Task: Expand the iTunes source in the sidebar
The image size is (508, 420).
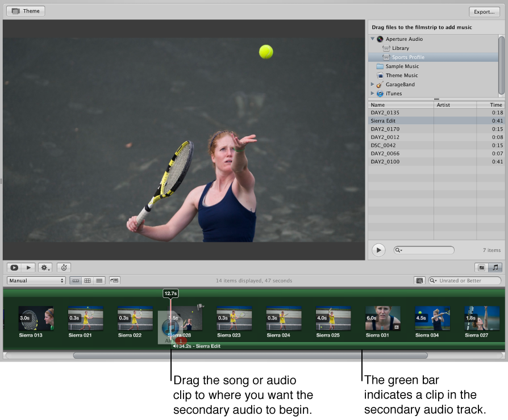Action: pos(374,93)
